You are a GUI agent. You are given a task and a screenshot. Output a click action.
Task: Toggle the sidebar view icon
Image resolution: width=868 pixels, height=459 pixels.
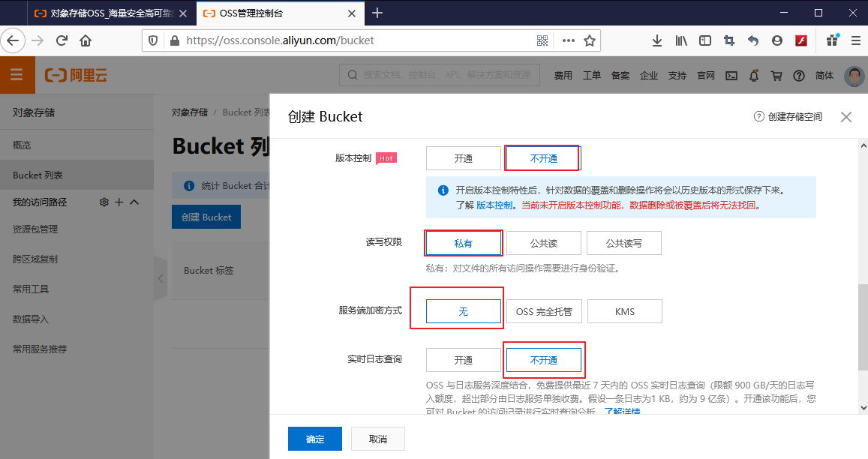pos(704,40)
